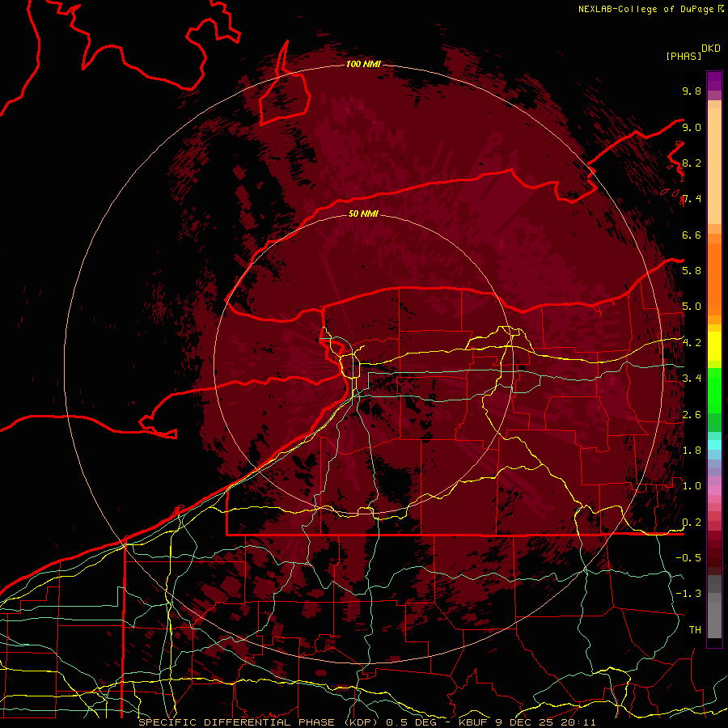Select the 5.0 scale value
Screen dimensions: 728x728
(692, 307)
